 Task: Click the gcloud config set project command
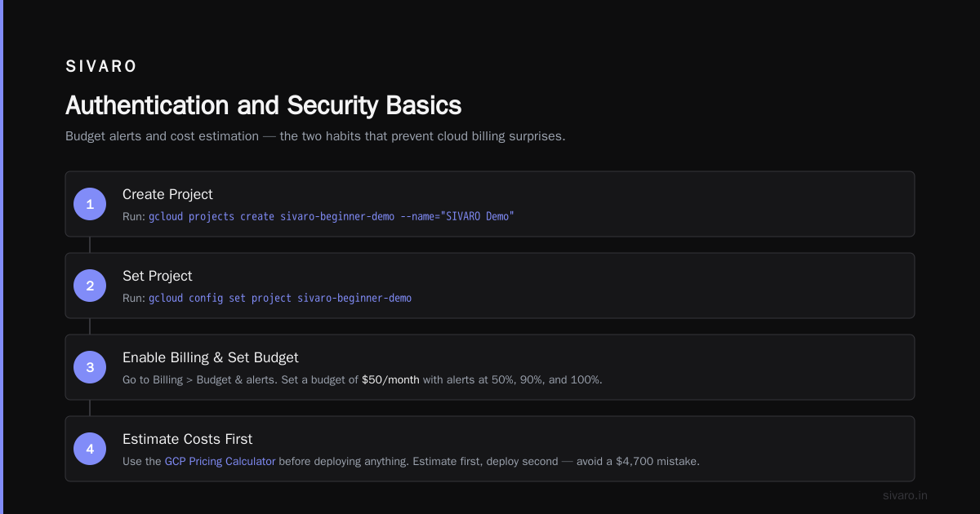pyautogui.click(x=280, y=298)
